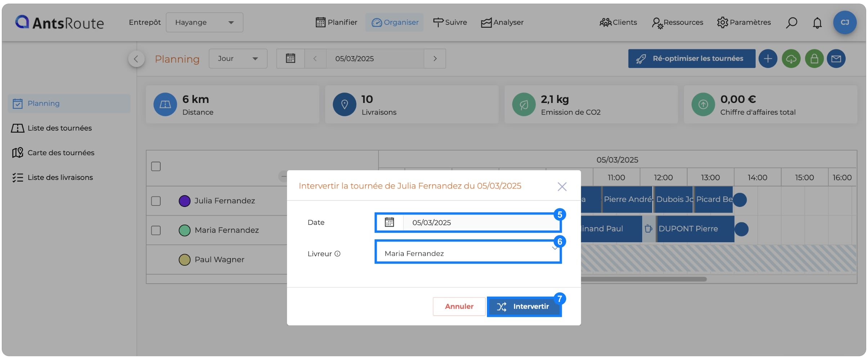The height and width of the screenshot is (361, 868).
Task: Click the 14:00 time header
Action: pos(757,177)
